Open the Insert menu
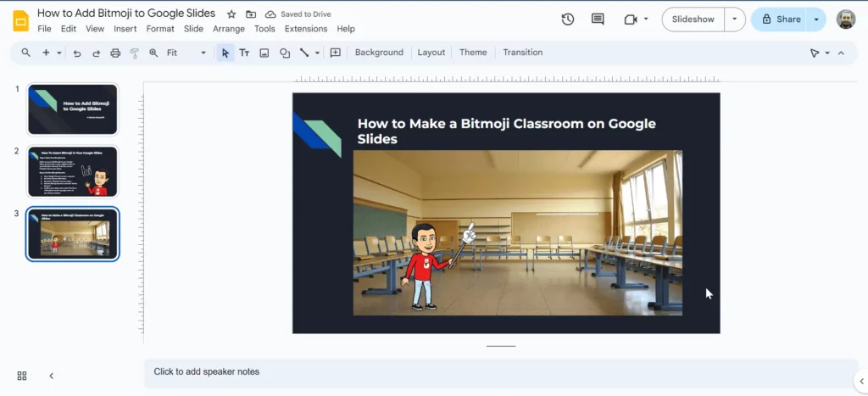Image resolution: width=868 pixels, height=396 pixels. (x=125, y=29)
